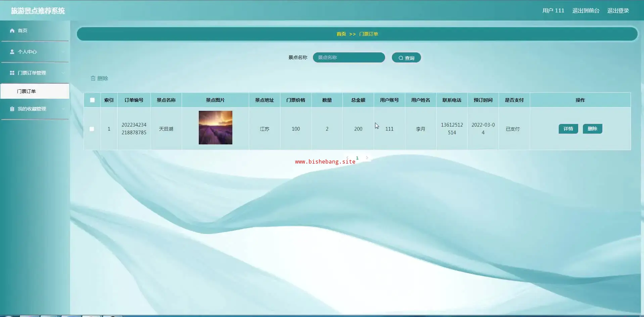Tick the select-all checkbox in the table header
The width and height of the screenshot is (644, 317).
(92, 100)
